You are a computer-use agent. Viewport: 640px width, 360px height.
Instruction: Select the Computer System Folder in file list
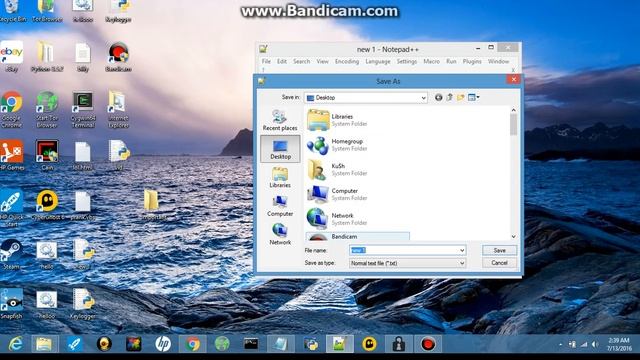coord(338,194)
